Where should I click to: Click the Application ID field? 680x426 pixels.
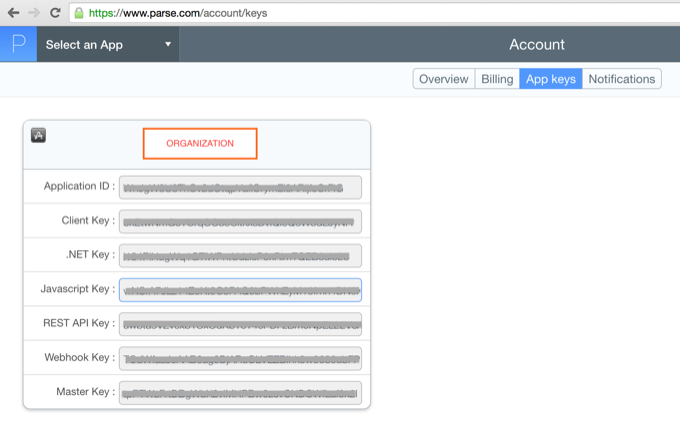click(x=240, y=187)
